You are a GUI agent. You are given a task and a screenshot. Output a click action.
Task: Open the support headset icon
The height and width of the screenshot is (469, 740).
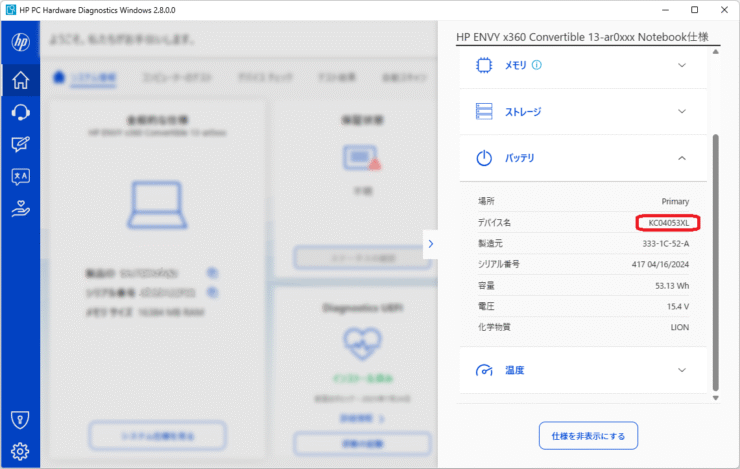pyautogui.click(x=20, y=112)
